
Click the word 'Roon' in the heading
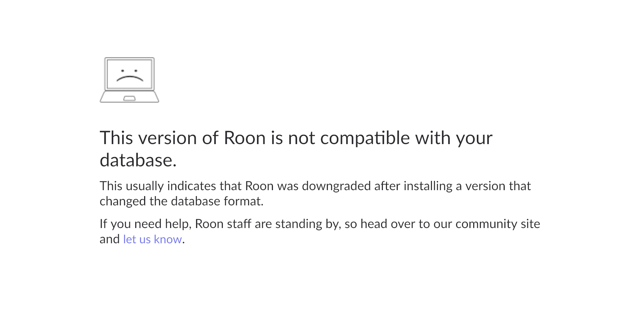pyautogui.click(x=243, y=138)
